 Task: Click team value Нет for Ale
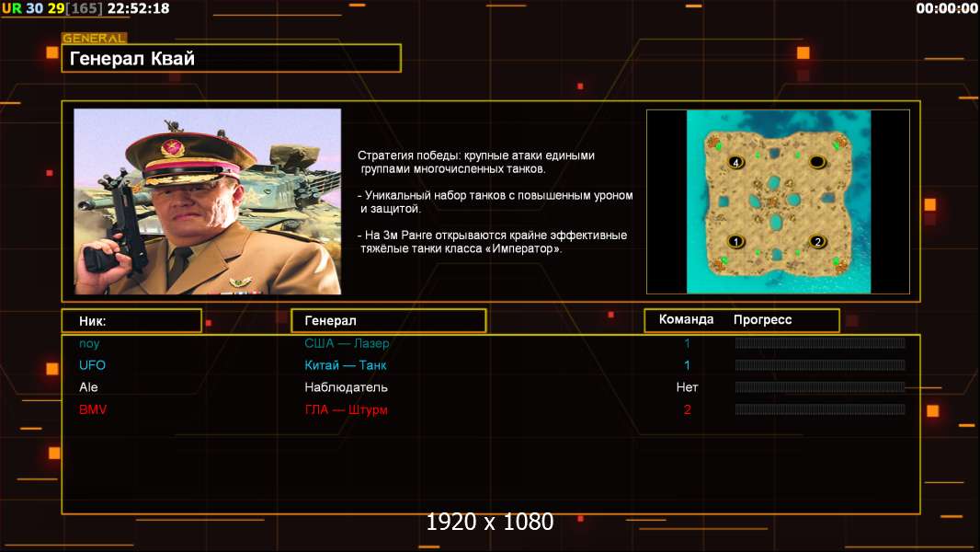pos(687,387)
